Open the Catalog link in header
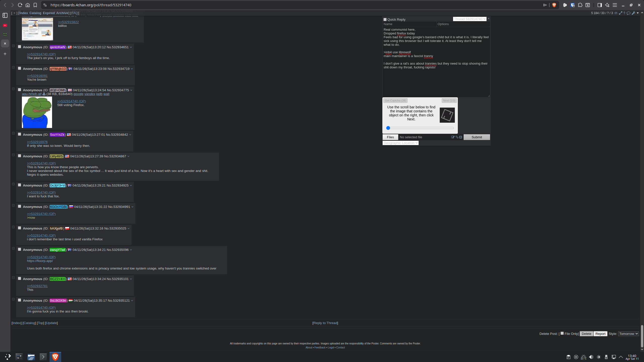This screenshot has height=362, width=644. pos(35,13)
